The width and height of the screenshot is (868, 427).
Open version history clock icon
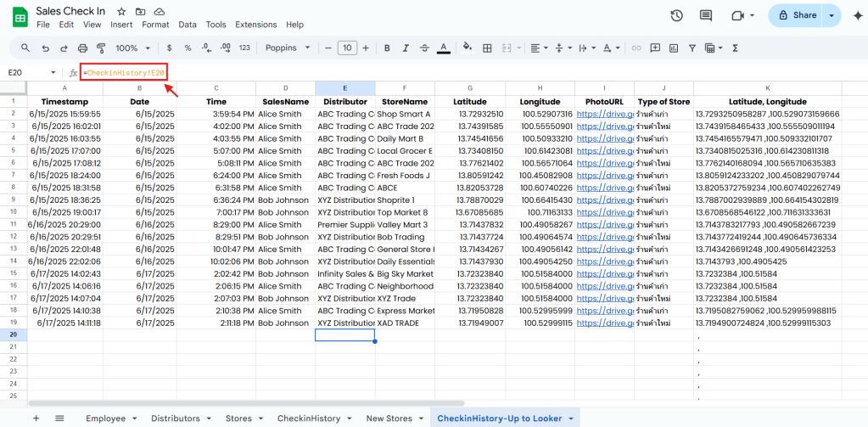click(676, 15)
